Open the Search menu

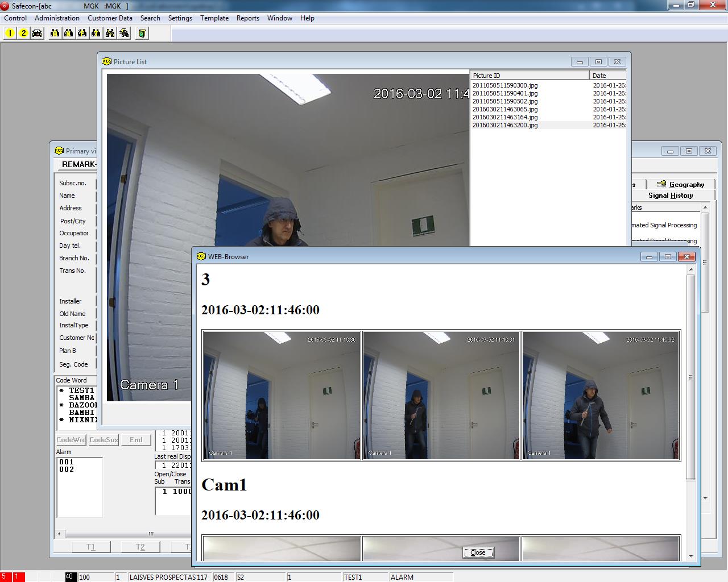(x=150, y=18)
